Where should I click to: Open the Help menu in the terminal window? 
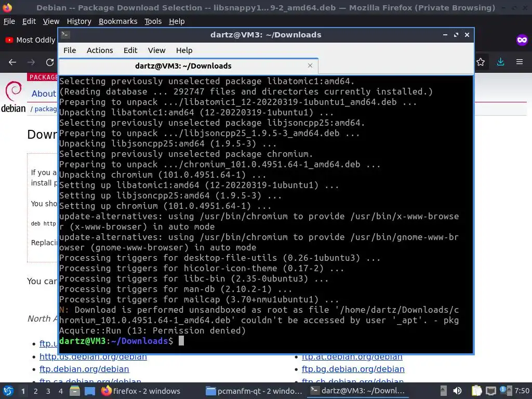point(184,50)
